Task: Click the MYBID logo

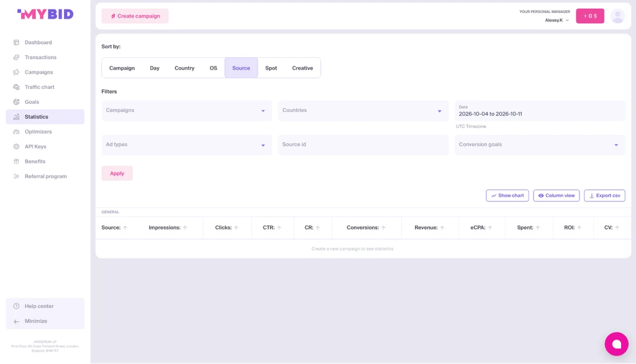Action: (x=45, y=14)
